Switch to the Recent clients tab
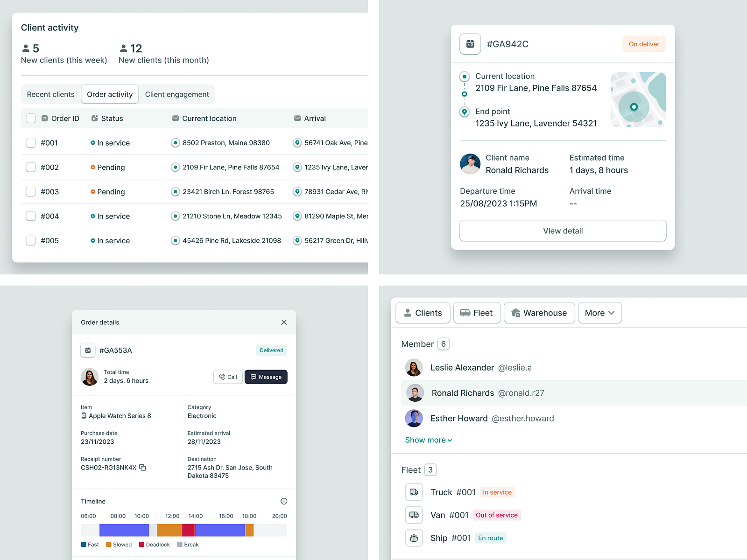 point(50,94)
